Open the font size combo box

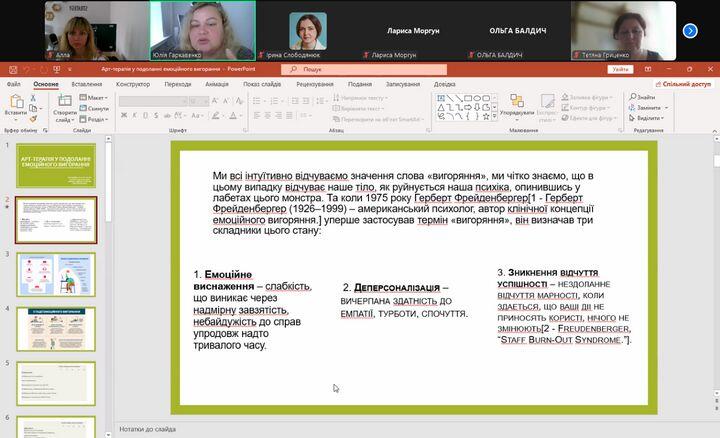(x=199, y=101)
